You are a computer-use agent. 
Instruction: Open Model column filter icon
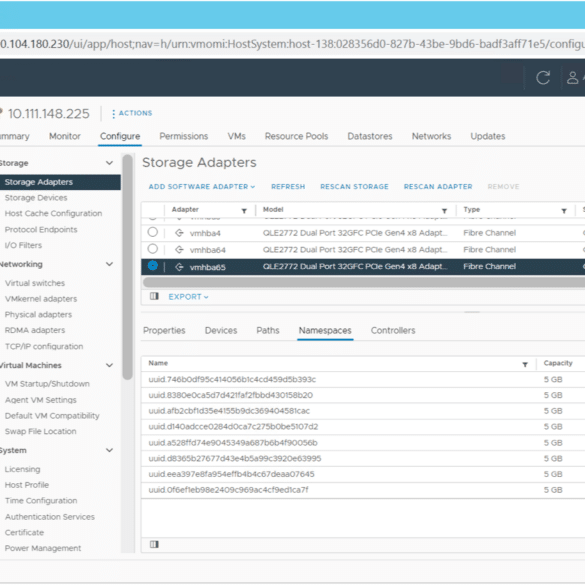(444, 211)
